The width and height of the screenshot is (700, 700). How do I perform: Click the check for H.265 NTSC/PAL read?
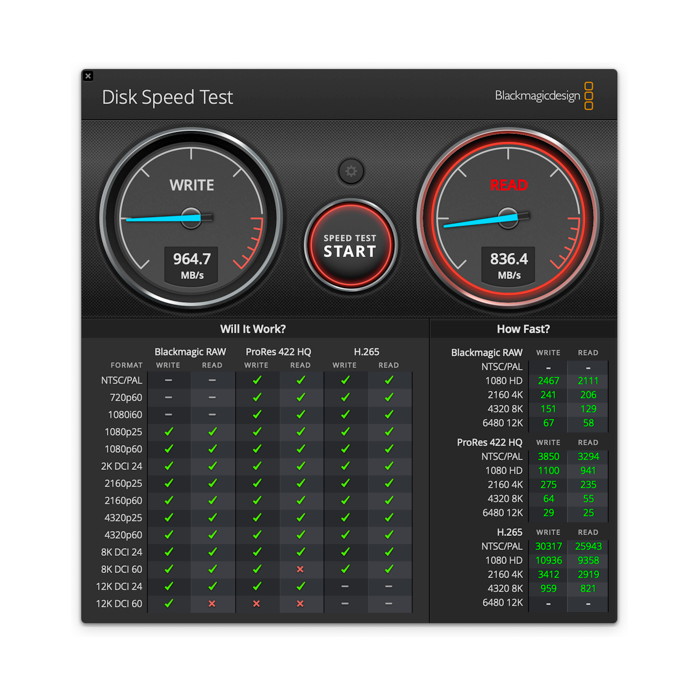pos(389,380)
